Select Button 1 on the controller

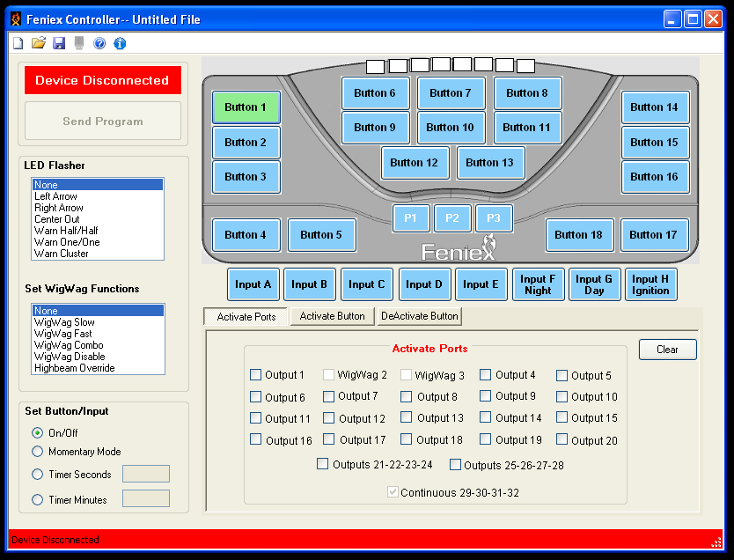pos(246,107)
